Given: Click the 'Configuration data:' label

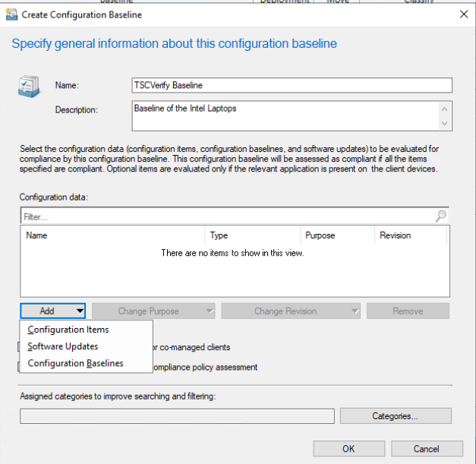Looking at the screenshot, I should [54, 197].
